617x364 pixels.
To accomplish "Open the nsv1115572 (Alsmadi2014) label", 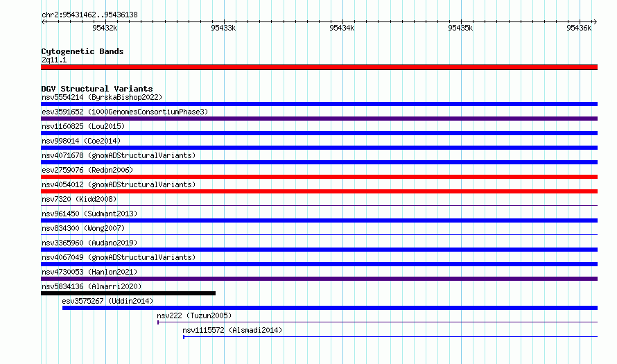I will tap(232, 330).
